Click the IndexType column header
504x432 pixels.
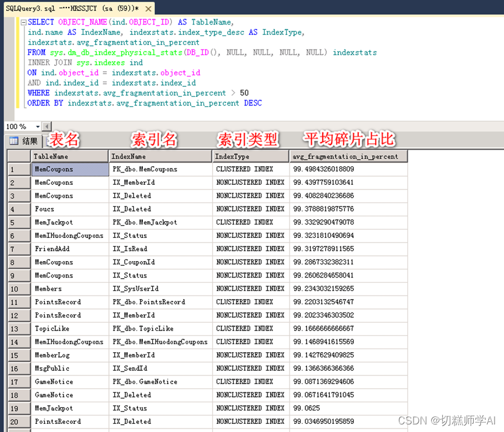click(251, 156)
